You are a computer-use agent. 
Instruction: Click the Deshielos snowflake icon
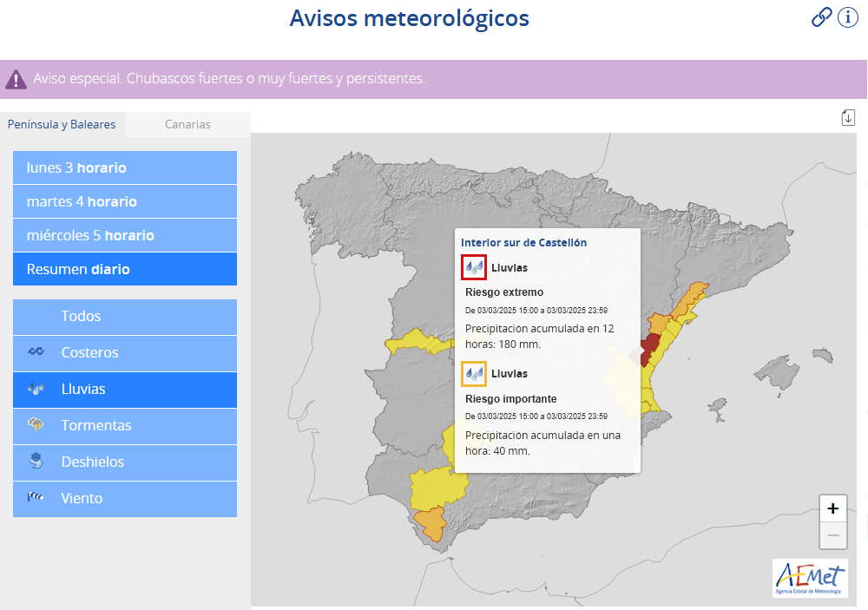pyautogui.click(x=36, y=461)
